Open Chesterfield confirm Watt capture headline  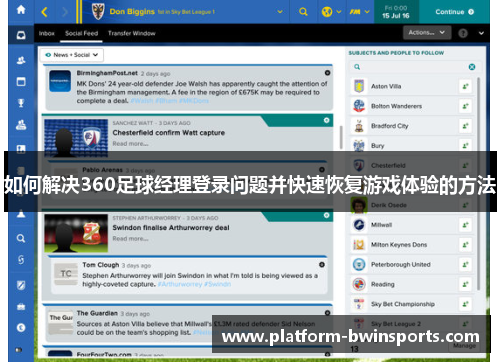pos(168,133)
